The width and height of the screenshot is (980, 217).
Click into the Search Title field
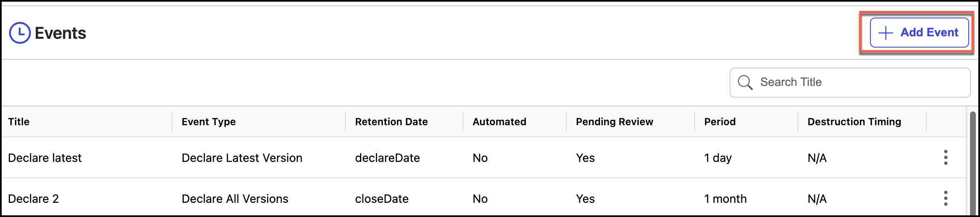tap(858, 82)
